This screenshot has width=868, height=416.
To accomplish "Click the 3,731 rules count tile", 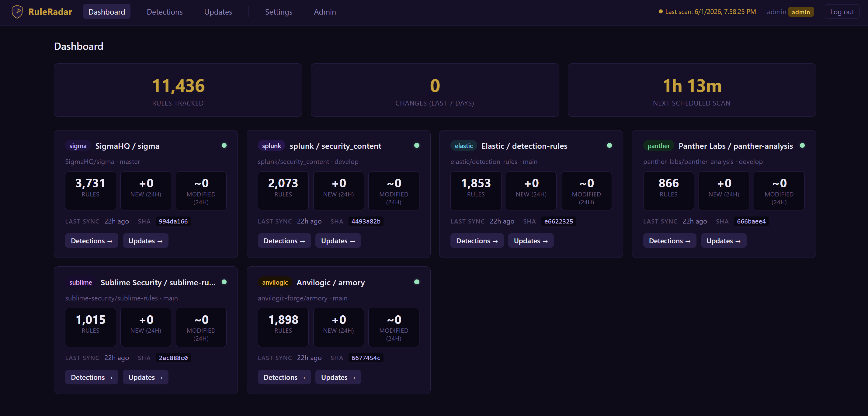I will pos(90,191).
